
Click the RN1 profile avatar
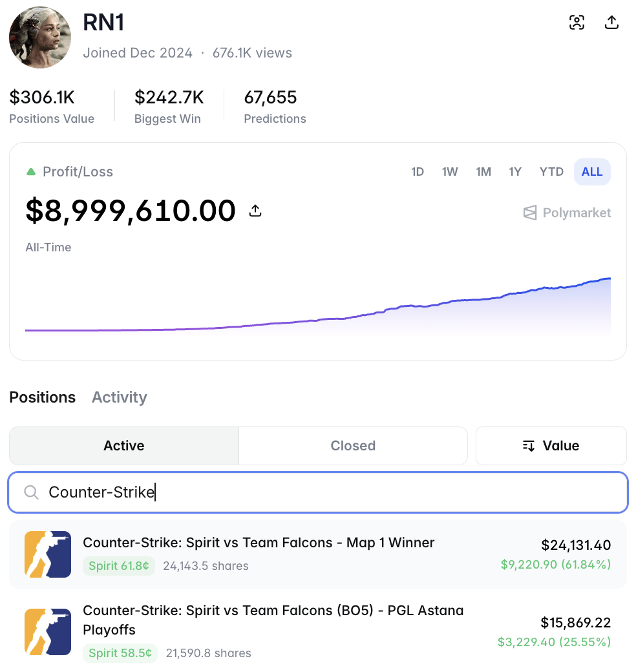tap(40, 37)
